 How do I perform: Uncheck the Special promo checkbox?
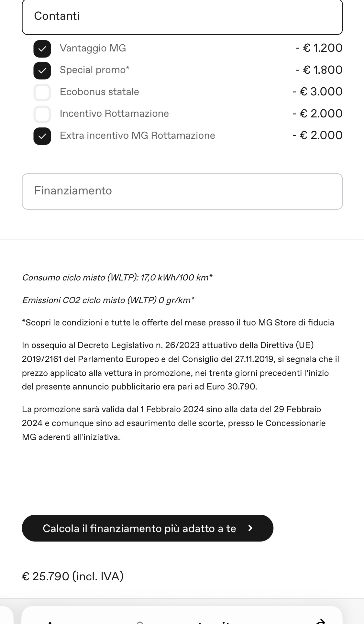(42, 71)
